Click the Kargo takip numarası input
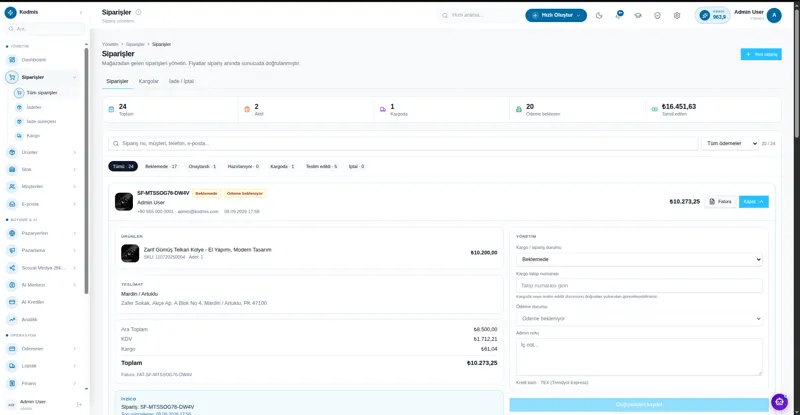 (x=639, y=286)
